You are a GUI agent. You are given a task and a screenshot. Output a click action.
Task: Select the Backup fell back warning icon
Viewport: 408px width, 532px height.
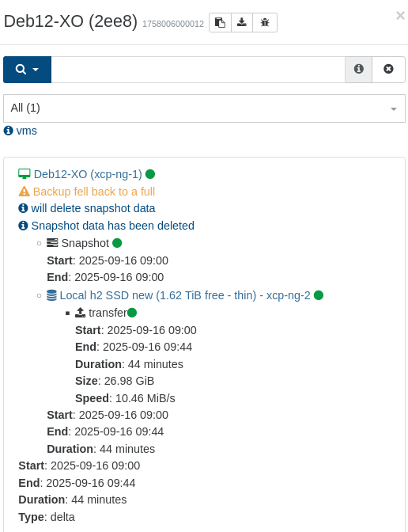pyautogui.click(x=24, y=192)
